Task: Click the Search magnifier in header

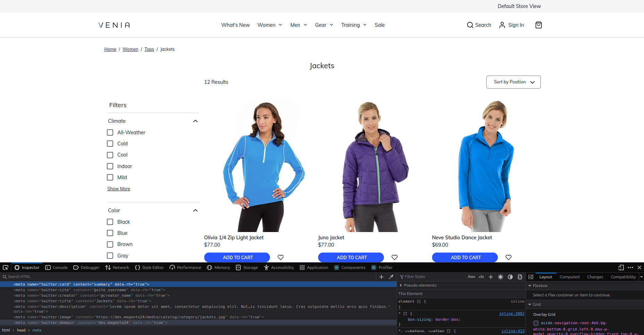Action: (470, 25)
